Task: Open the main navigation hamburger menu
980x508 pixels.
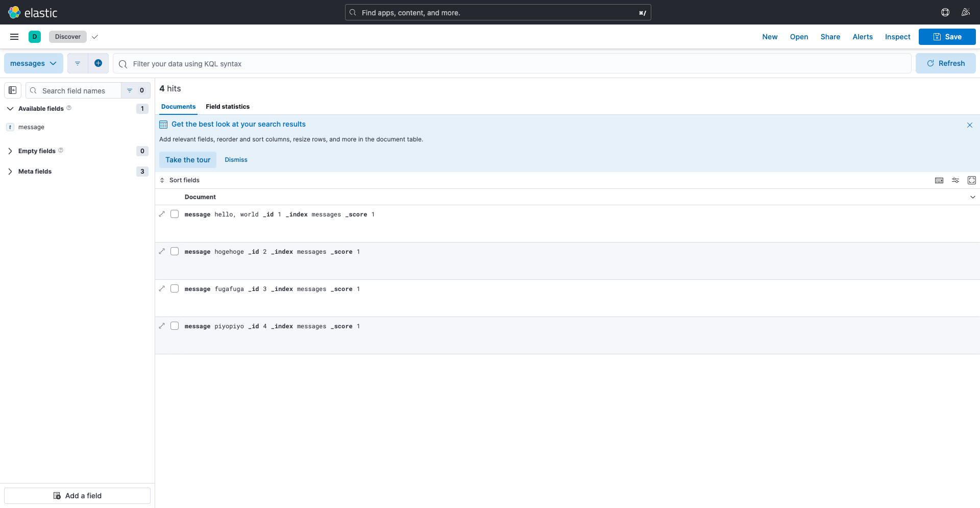Action: click(14, 37)
